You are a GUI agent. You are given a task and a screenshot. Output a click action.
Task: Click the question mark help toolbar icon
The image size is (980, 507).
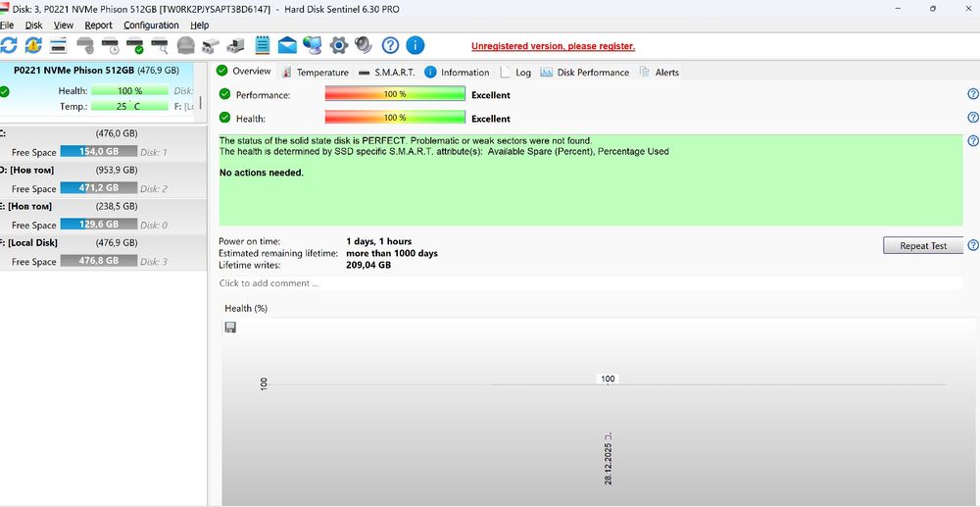pos(390,45)
